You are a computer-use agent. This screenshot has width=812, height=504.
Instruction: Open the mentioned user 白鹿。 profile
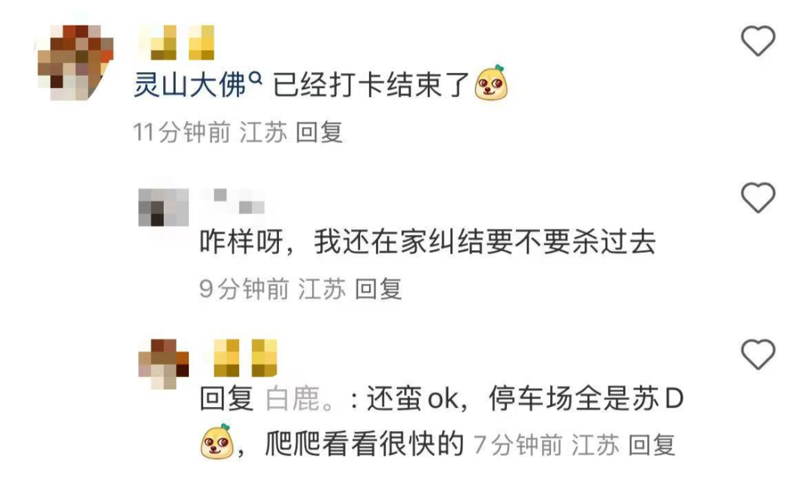[x=300, y=399]
